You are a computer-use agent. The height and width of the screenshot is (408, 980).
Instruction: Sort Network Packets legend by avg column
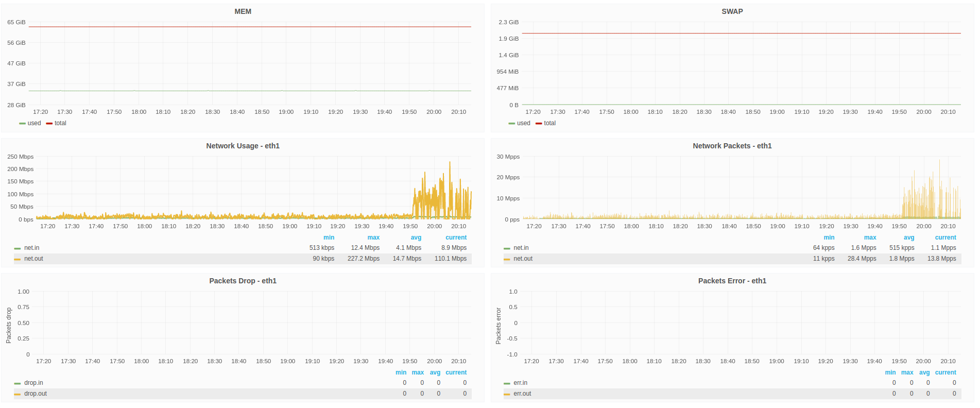(x=909, y=237)
